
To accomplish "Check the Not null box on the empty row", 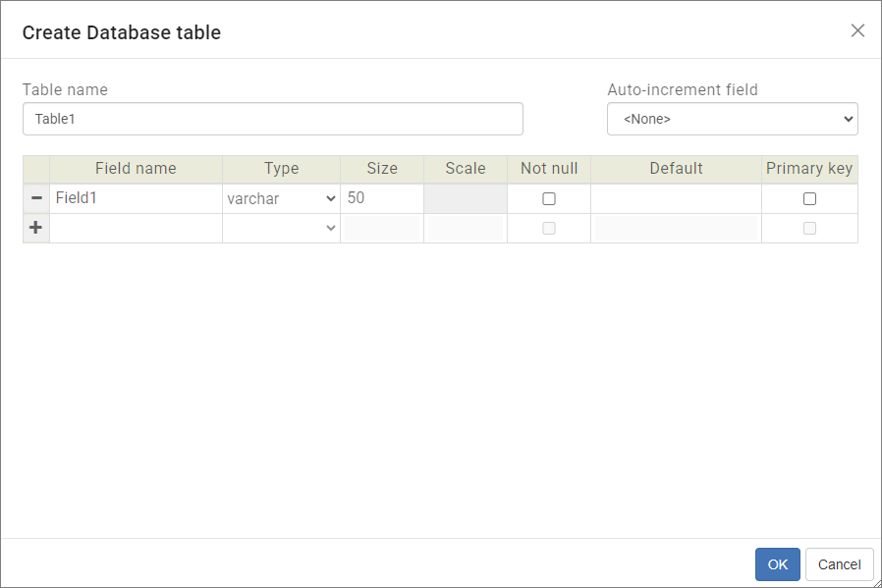I will point(548,228).
